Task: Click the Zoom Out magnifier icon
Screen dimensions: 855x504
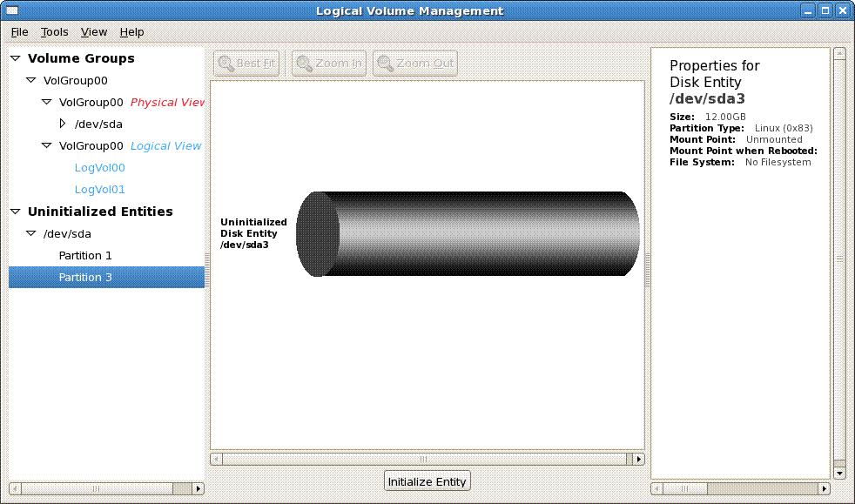Action: point(385,64)
